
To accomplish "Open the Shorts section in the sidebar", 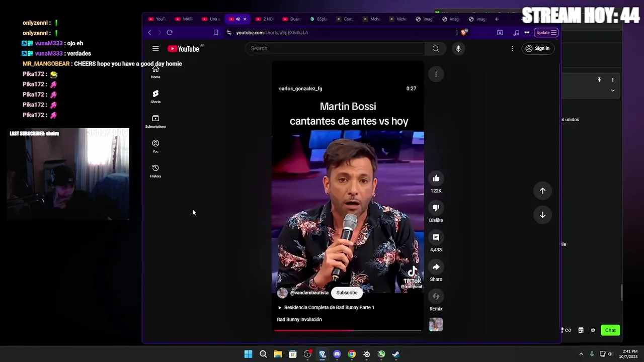I will click(155, 97).
